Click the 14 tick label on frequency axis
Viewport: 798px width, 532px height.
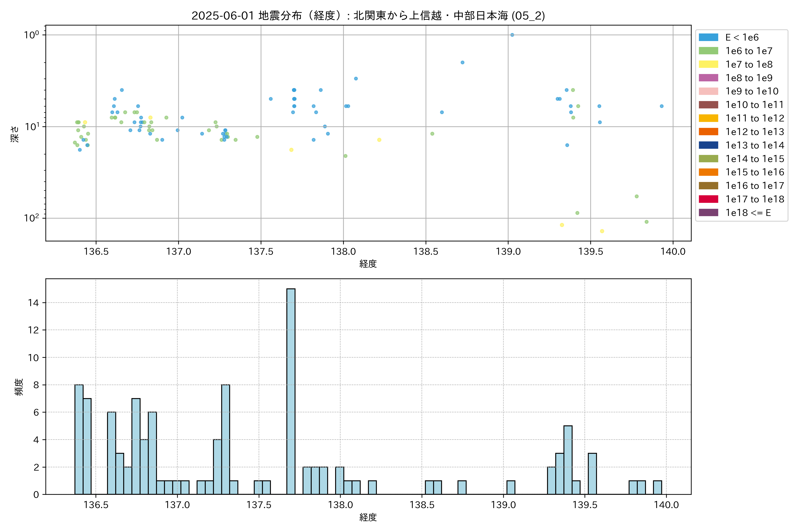point(34,303)
